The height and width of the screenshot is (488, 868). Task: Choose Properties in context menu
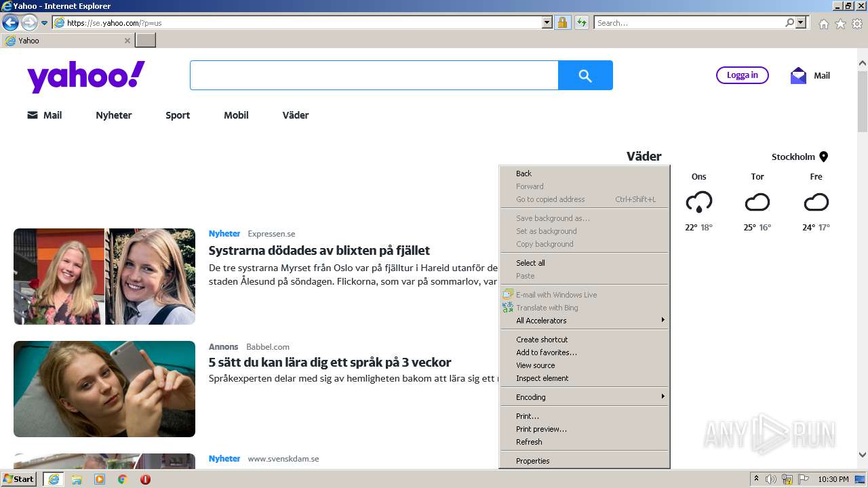point(585,461)
